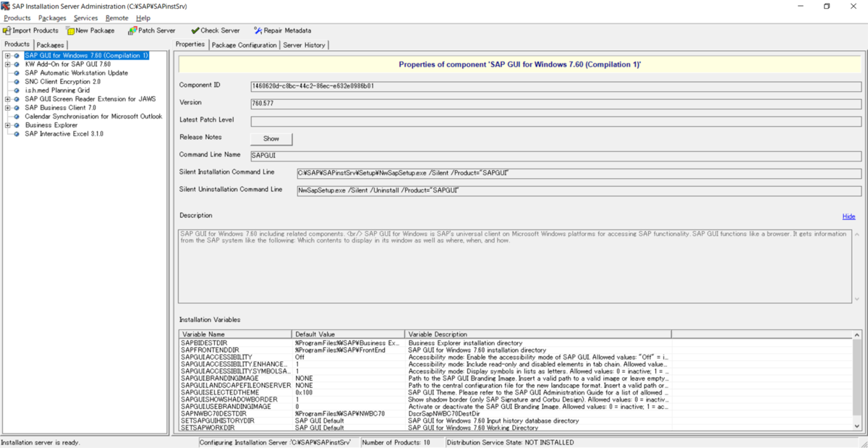Click the Repair Metadata wrench icon
This screenshot has height=448, width=868.
point(258,30)
